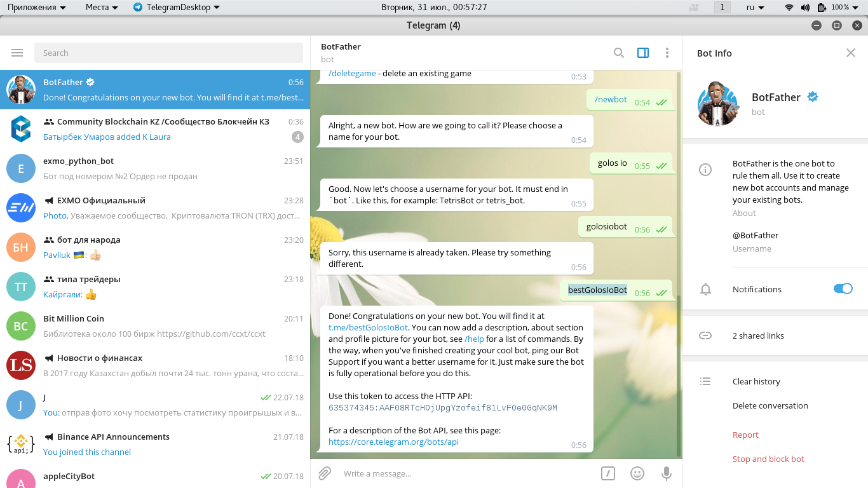
Task: Click the бот для народа БН avatar
Action: click(21, 247)
